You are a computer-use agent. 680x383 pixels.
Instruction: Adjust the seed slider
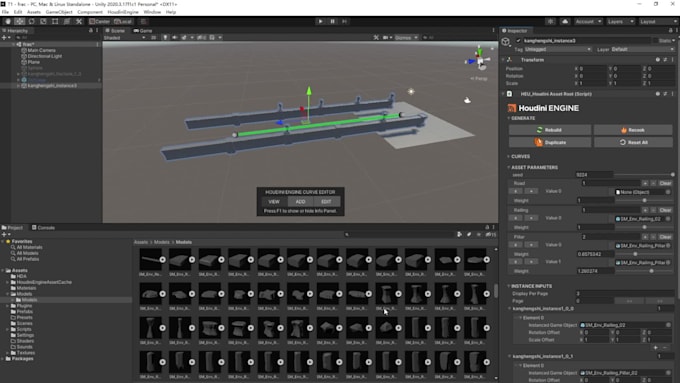[644, 175]
